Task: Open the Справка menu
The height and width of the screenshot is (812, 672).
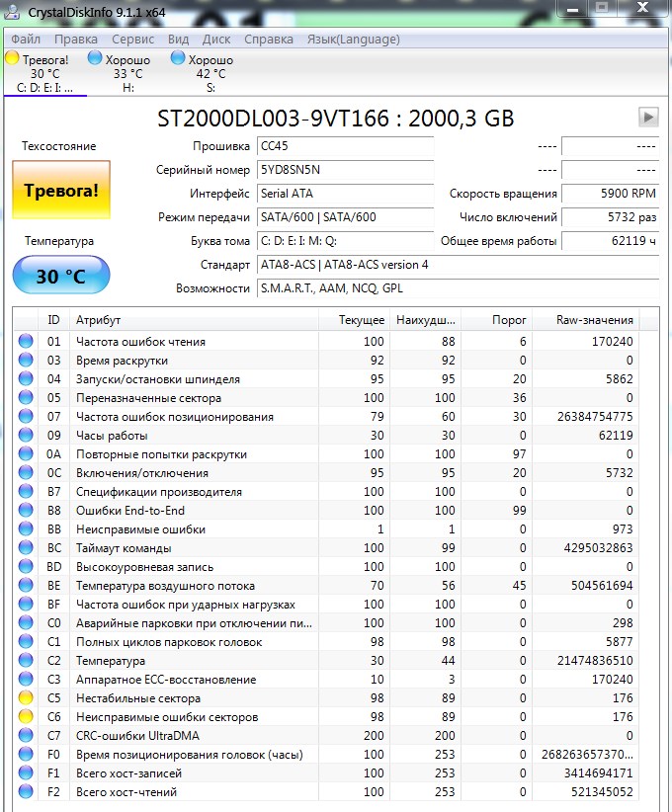Action: coord(269,40)
